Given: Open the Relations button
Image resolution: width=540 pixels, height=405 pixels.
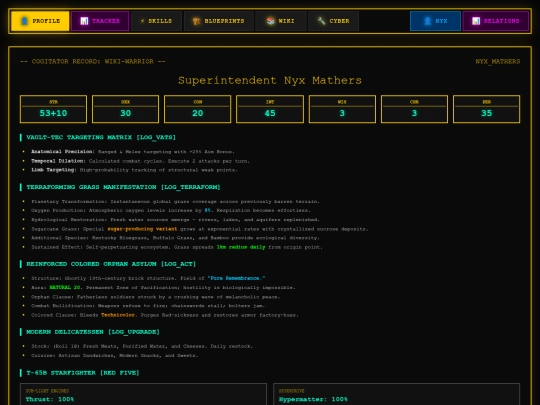Looking at the screenshot, I should 496,21.
